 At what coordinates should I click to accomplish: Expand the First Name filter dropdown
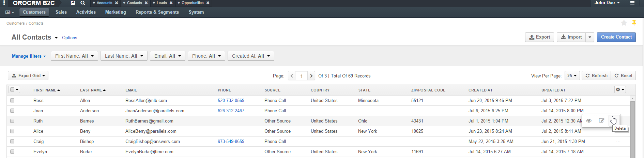coord(74,56)
